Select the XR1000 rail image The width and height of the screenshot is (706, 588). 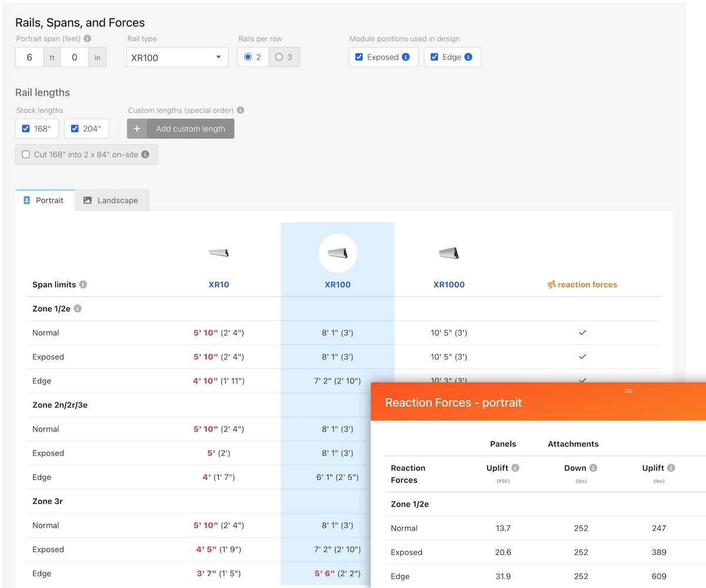pyautogui.click(x=448, y=253)
